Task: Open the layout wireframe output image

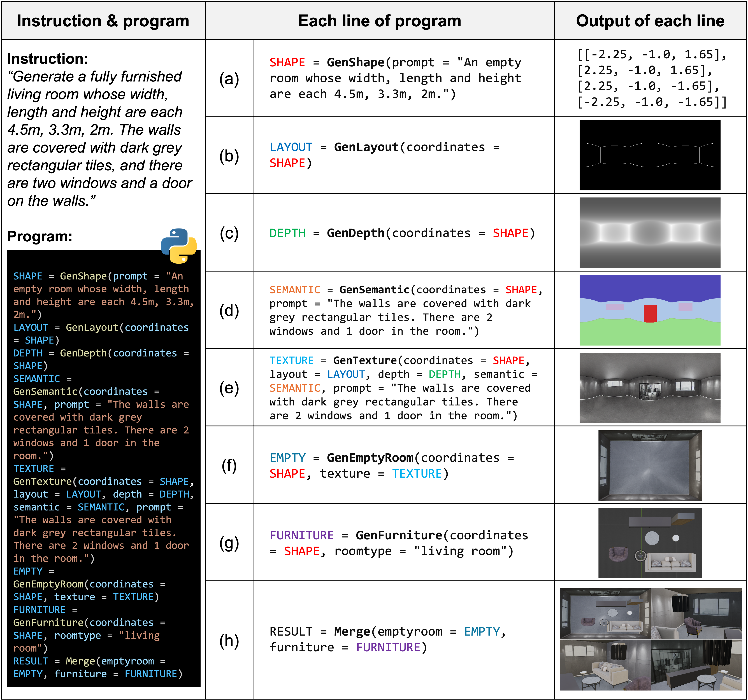Action: [x=650, y=155]
